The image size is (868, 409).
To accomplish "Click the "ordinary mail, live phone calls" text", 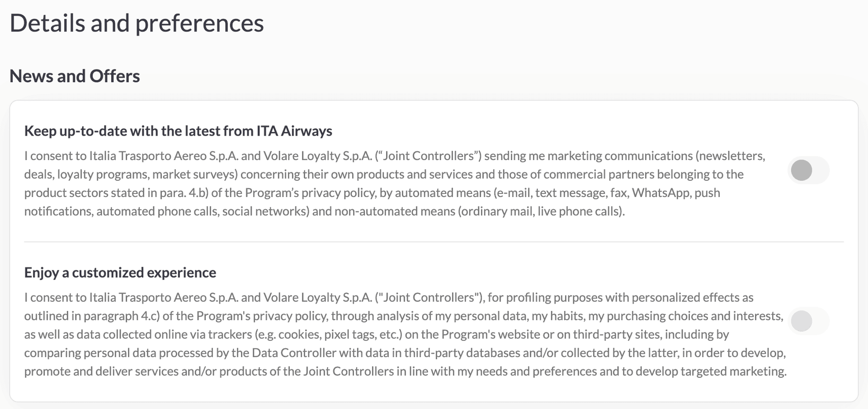I will tap(540, 212).
